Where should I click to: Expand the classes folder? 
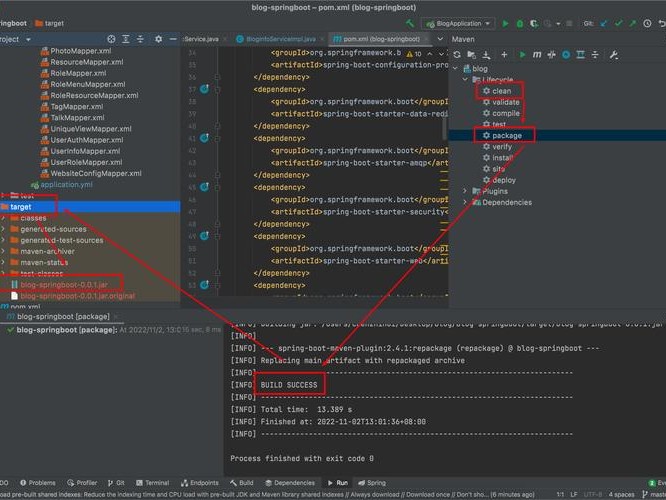(x=3, y=218)
